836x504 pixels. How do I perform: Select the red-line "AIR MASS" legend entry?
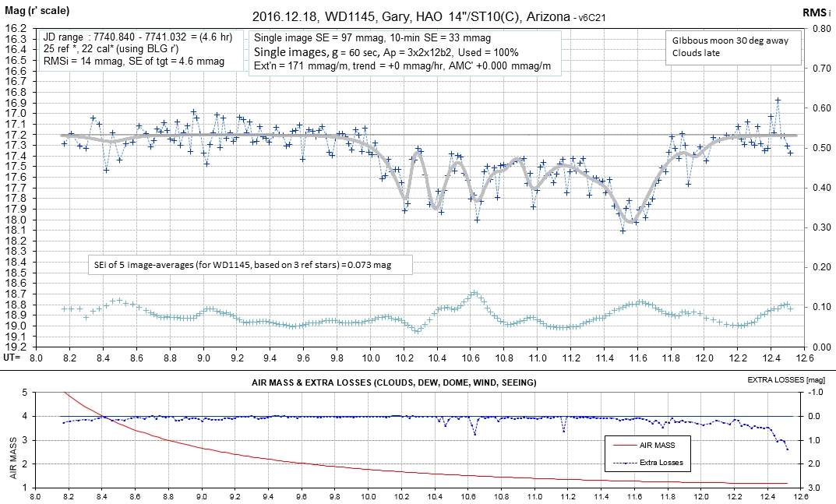[657, 445]
